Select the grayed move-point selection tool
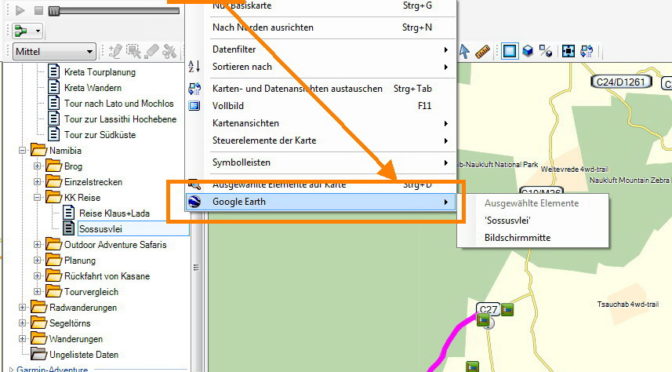672x372 pixels. (x=133, y=51)
